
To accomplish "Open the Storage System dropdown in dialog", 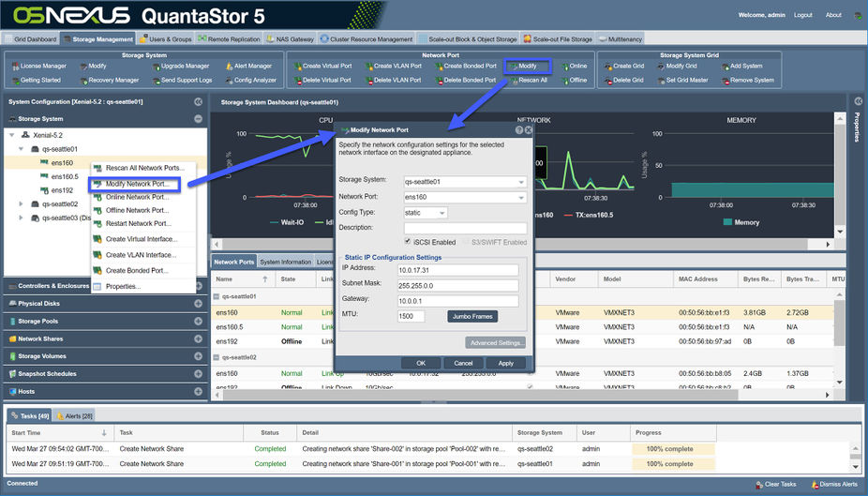I will (521, 182).
